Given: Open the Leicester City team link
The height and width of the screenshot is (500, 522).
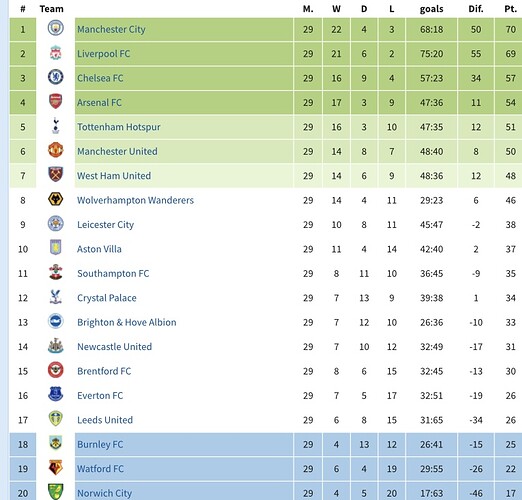Looking at the screenshot, I should tap(105, 225).
